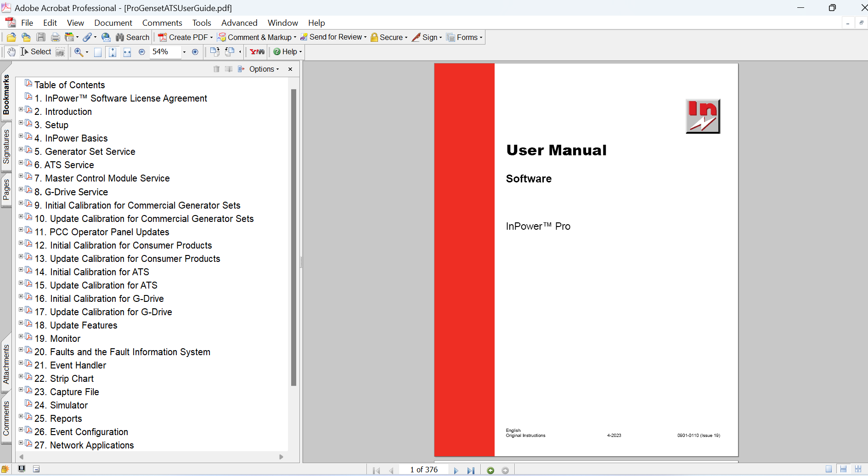Rotate page clockwise icon
This screenshot has width=868, height=476.
coord(214,52)
